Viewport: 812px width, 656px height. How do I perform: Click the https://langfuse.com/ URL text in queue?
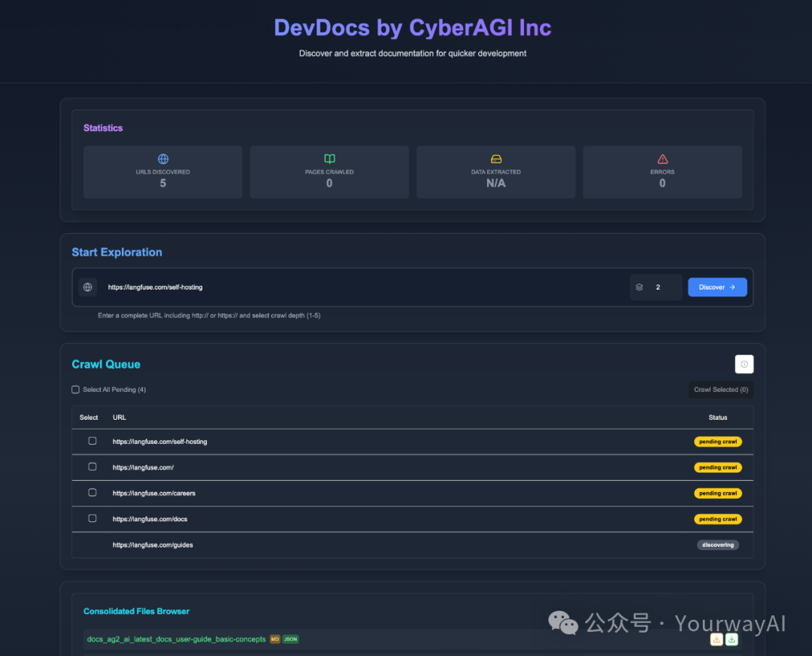tap(143, 467)
